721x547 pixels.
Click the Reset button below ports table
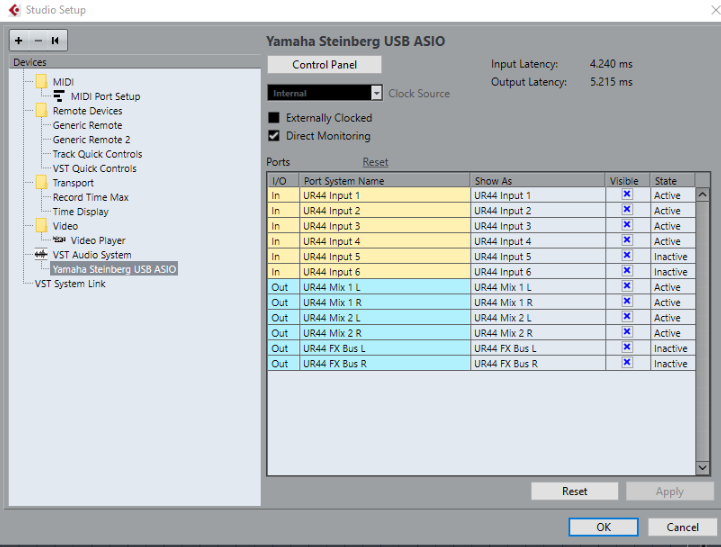[x=574, y=491]
